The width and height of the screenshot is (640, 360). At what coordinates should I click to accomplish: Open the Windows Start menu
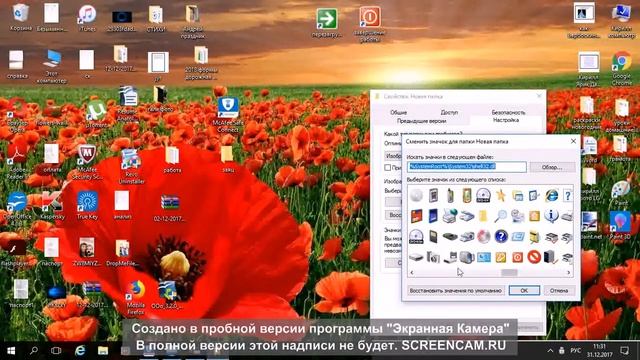[x=11, y=351]
